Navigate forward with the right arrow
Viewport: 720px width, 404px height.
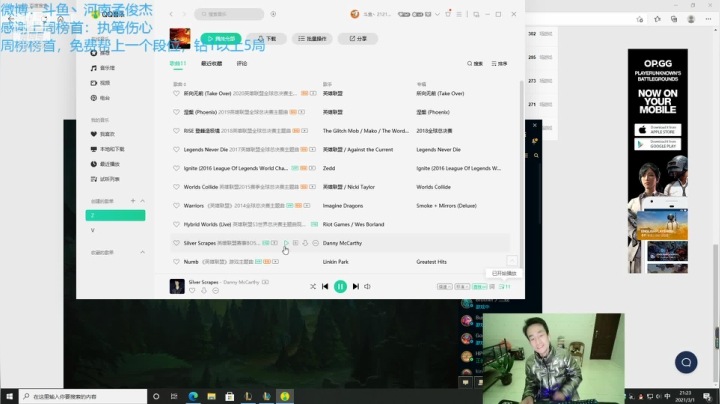click(184, 14)
